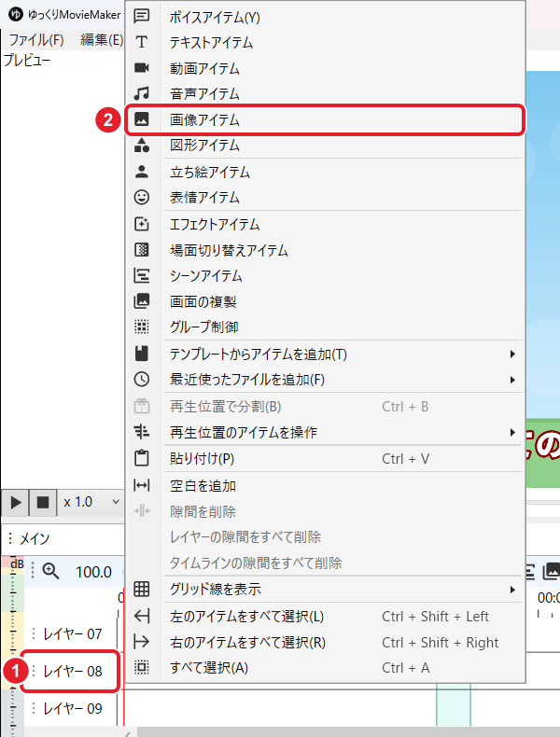Click the プレビュー panel label

pyautogui.click(x=27, y=60)
